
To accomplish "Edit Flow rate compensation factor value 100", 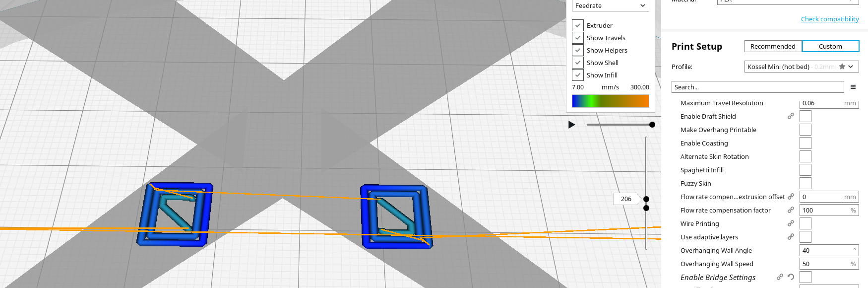I will 829,210.
